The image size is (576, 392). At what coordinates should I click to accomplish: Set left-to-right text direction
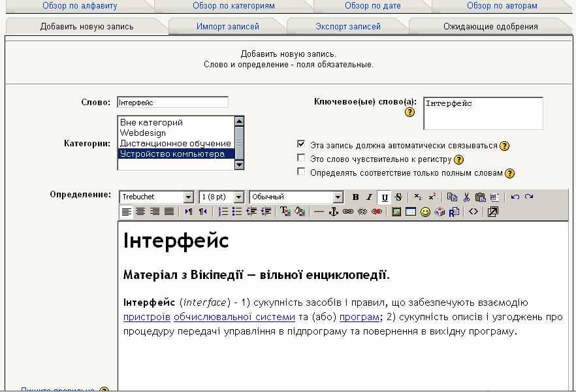point(189,212)
